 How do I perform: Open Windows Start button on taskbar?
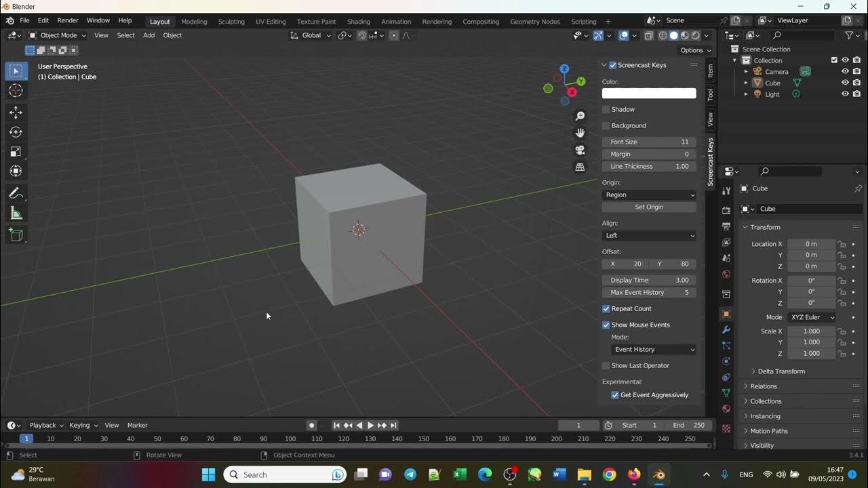click(x=208, y=474)
